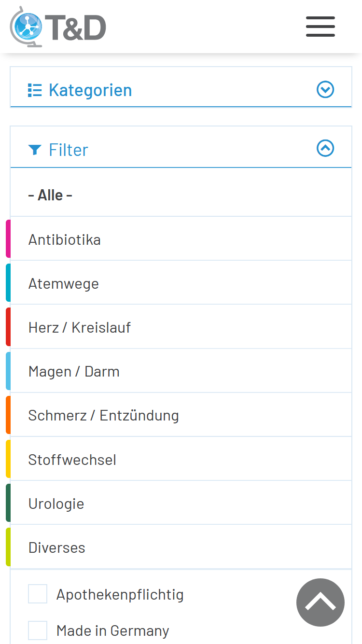
Task: Click the Kategorien list icon
Action: coord(35,90)
